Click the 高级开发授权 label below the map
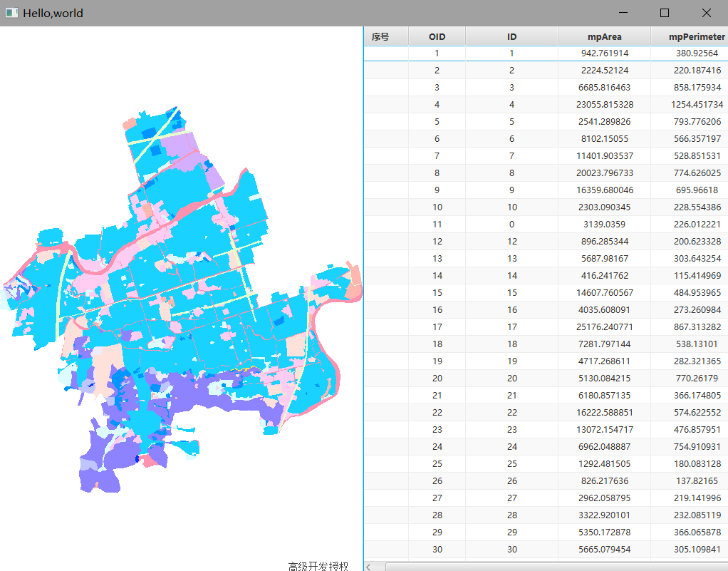This screenshot has height=571, width=728. 318,566
